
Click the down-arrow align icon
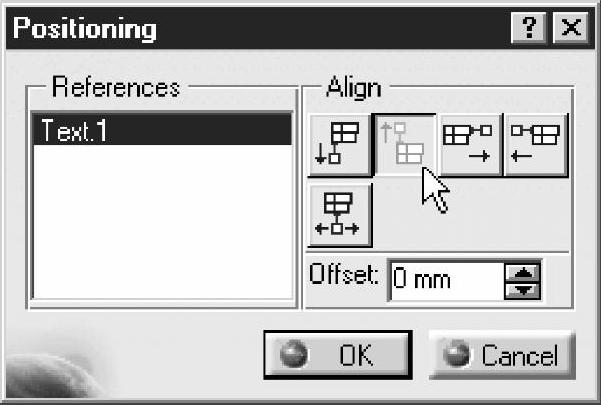click(x=339, y=146)
